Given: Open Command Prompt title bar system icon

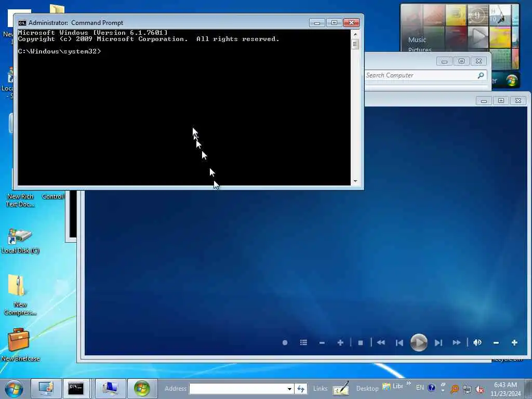Looking at the screenshot, I should 22,23.
